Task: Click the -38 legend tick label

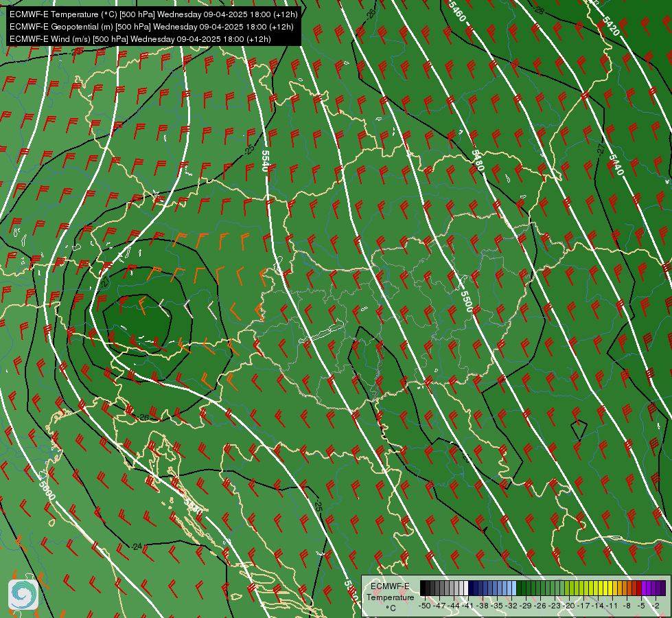Action: pos(482,606)
